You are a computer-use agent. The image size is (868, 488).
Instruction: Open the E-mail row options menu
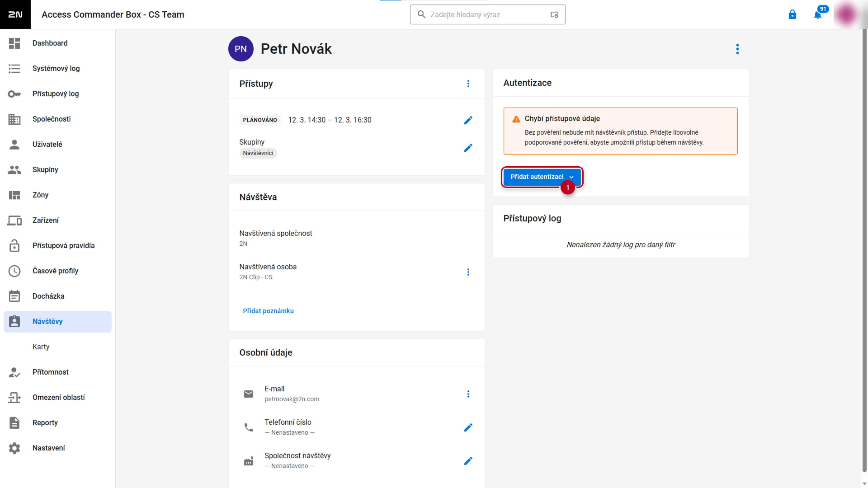pos(468,394)
